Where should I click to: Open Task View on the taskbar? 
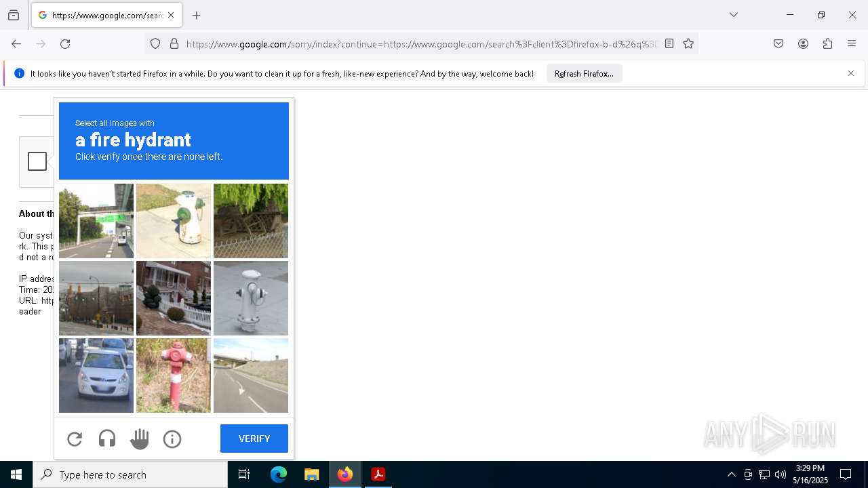244,474
